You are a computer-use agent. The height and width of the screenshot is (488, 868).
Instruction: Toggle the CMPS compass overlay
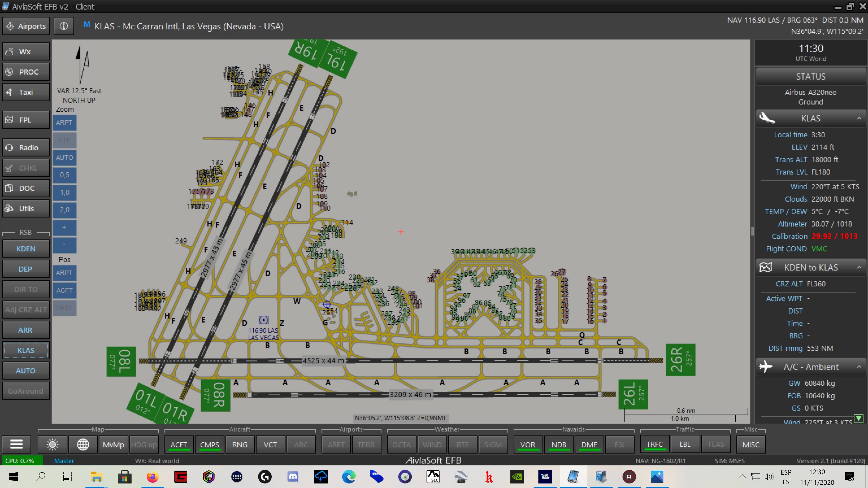[x=209, y=444]
